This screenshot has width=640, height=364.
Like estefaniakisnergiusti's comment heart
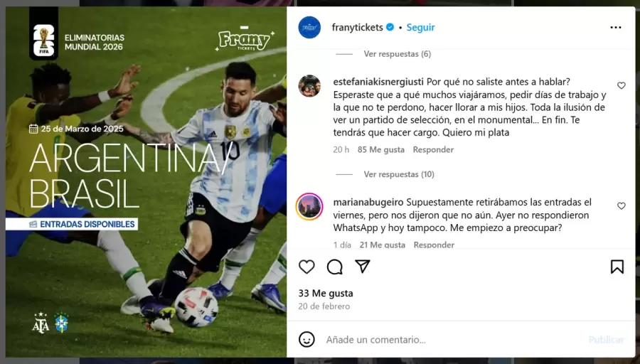[622, 86]
